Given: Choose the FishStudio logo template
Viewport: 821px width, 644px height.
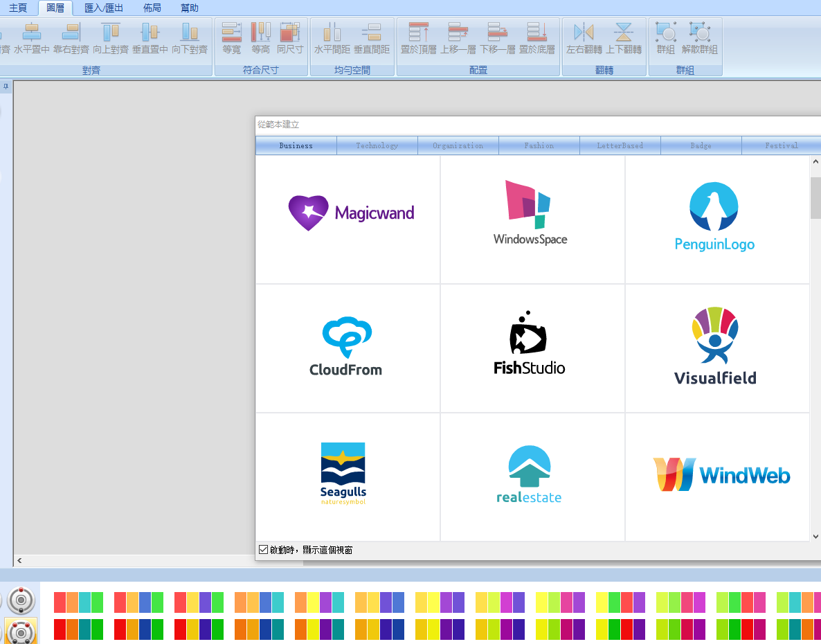Looking at the screenshot, I should pyautogui.click(x=532, y=348).
